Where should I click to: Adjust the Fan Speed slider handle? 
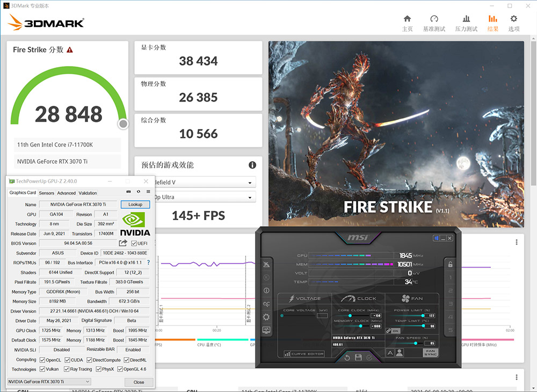click(x=416, y=343)
